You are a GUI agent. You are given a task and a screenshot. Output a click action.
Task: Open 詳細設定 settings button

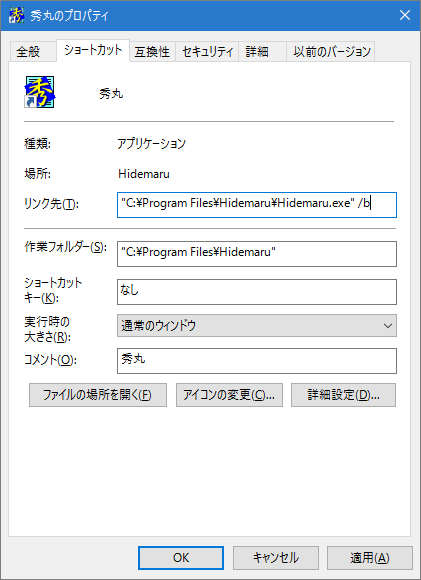click(x=343, y=395)
